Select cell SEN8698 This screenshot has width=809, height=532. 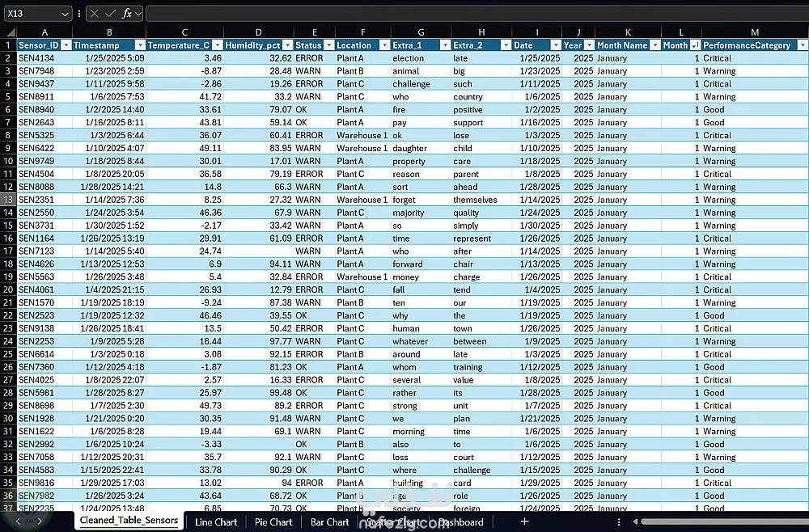click(44, 406)
